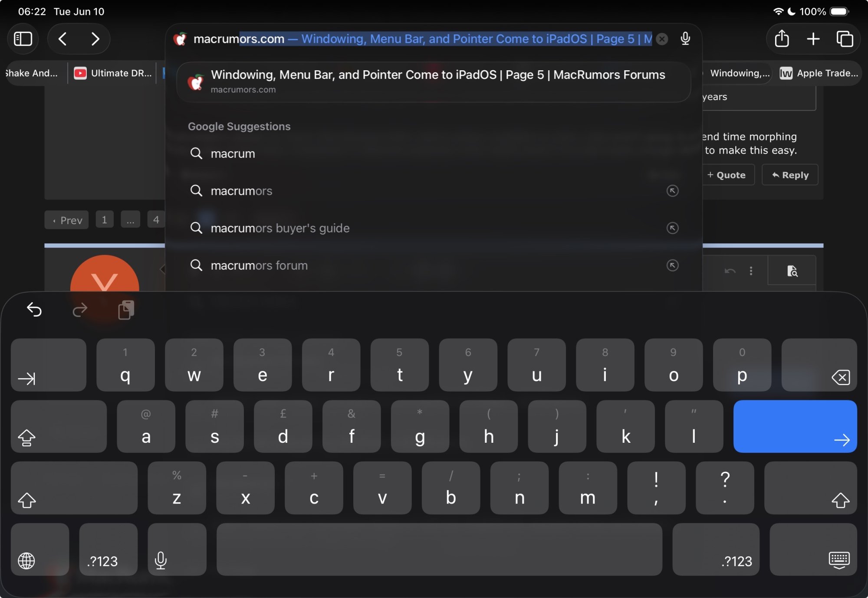Tap the keyboard paste clipboard icon
Viewport: 868px width, 598px height.
pyautogui.click(x=126, y=310)
